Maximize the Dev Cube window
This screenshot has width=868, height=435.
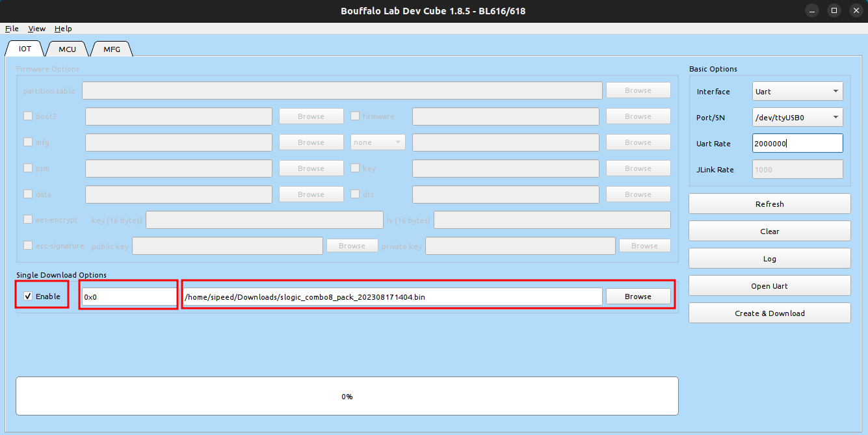pyautogui.click(x=834, y=10)
